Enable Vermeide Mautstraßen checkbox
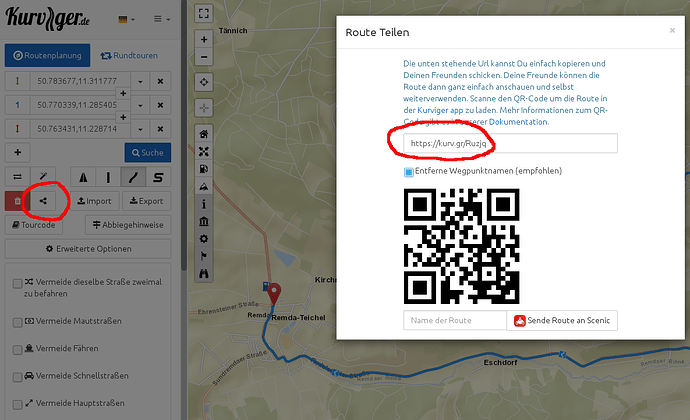 [17, 322]
